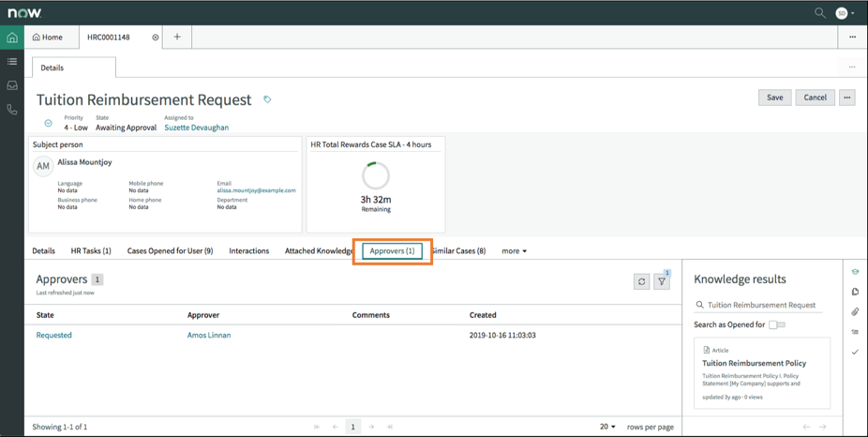The width and height of the screenshot is (868, 437).
Task: Open the SD user avatar menu
Action: pos(845,13)
